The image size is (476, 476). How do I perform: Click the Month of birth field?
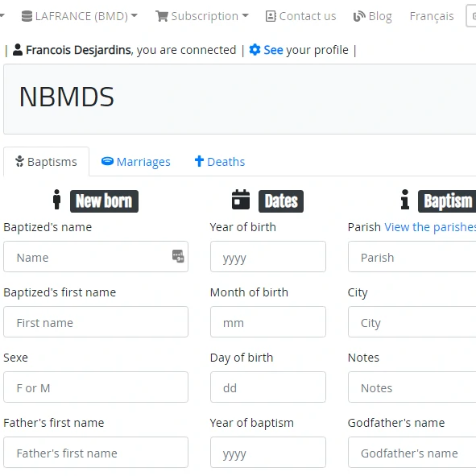point(268,322)
